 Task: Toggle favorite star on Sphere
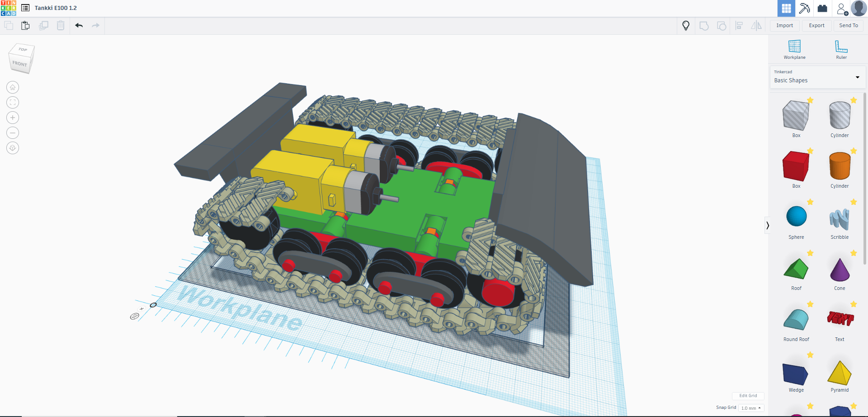810,202
